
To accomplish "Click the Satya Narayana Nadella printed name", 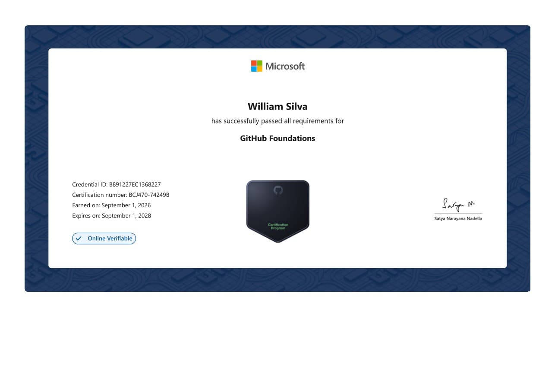I will pyautogui.click(x=458, y=218).
